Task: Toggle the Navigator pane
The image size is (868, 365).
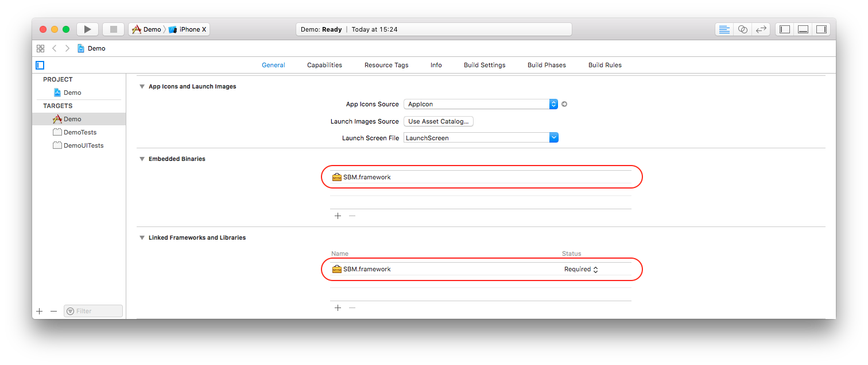Action: coord(785,29)
